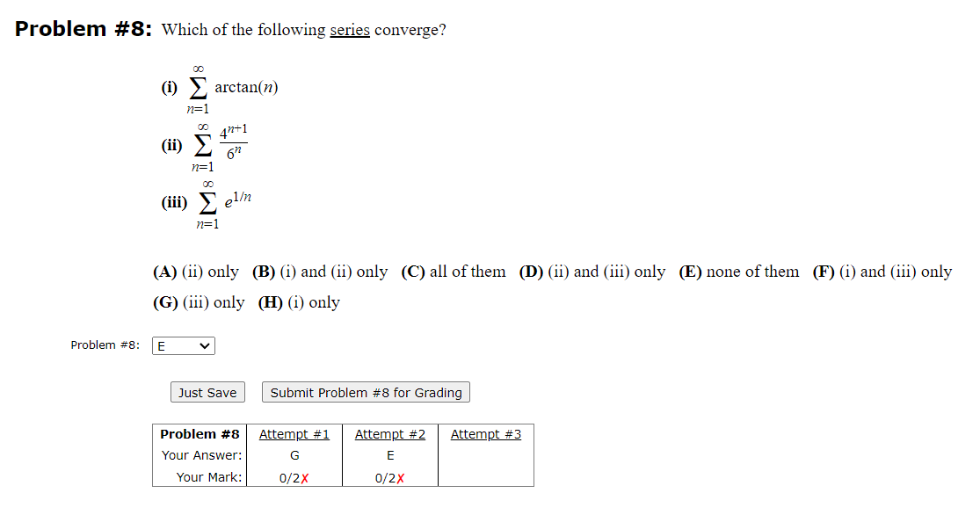Submit Problem #8 for Grading
This screenshot has height=515, width=980.
pos(365,392)
